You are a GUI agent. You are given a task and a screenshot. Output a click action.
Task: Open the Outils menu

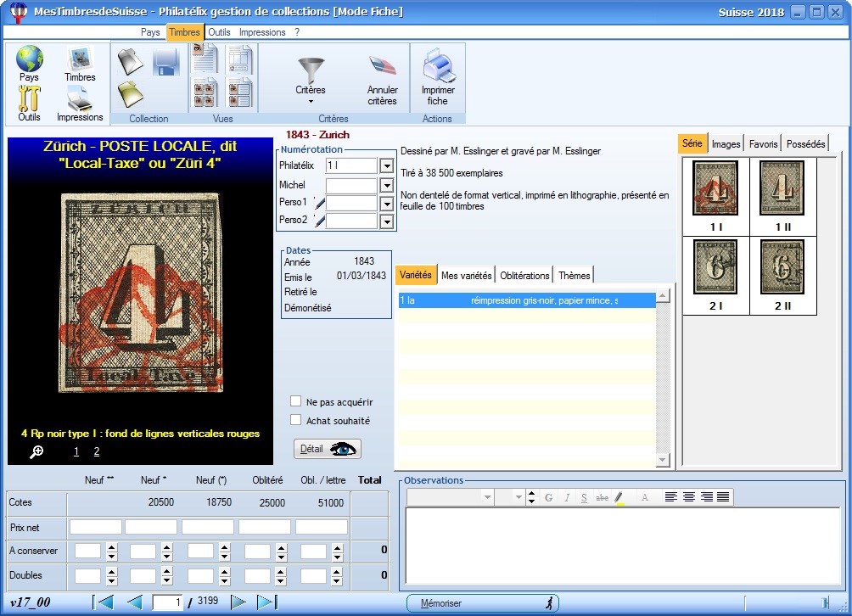click(x=220, y=32)
